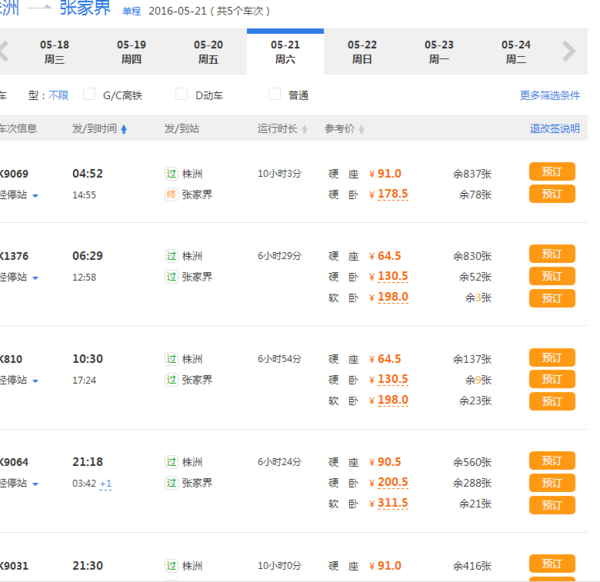Book K810 hard sleeper with 余9张

552,379
